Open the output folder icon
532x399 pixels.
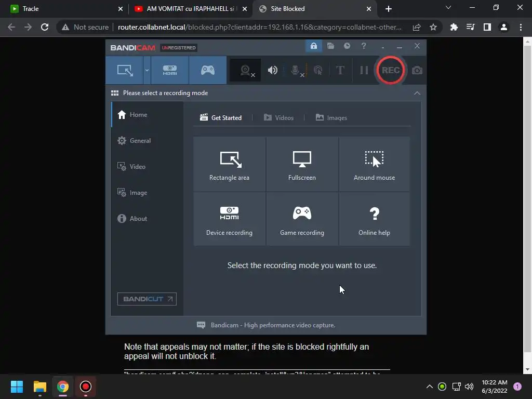(330, 46)
